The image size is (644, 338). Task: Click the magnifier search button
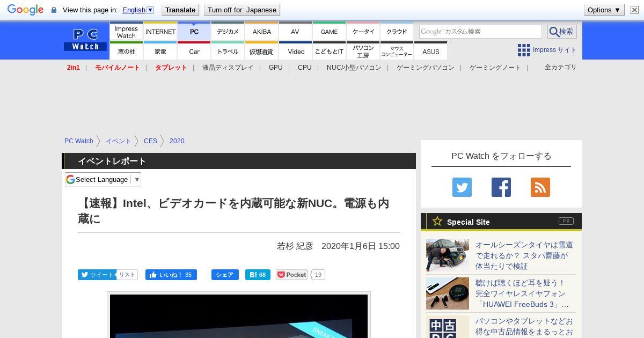pos(562,32)
